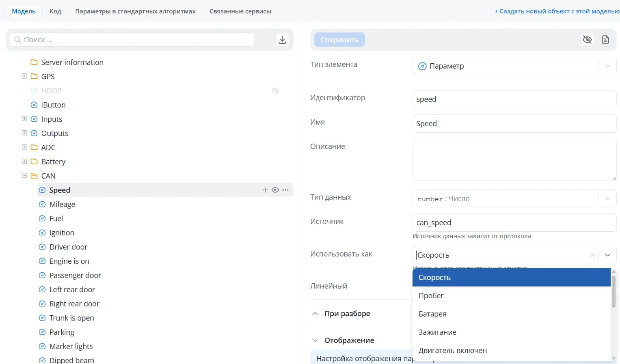Image resolution: width=620 pixels, height=364 pixels.
Task: Toggle the crossed-eye visibility button in toolbar
Action: pos(587,39)
